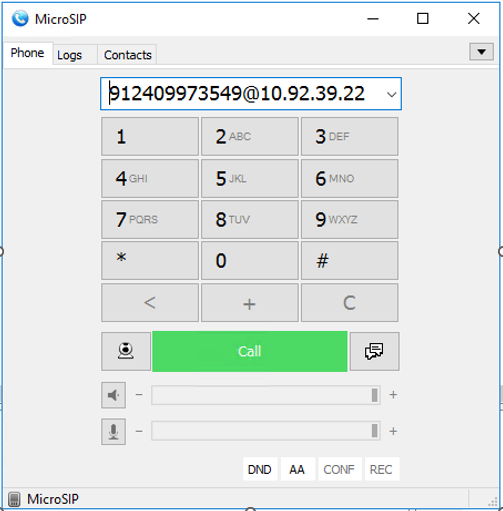Toggle CONF conference mode
The height and width of the screenshot is (511, 503).
click(x=339, y=469)
